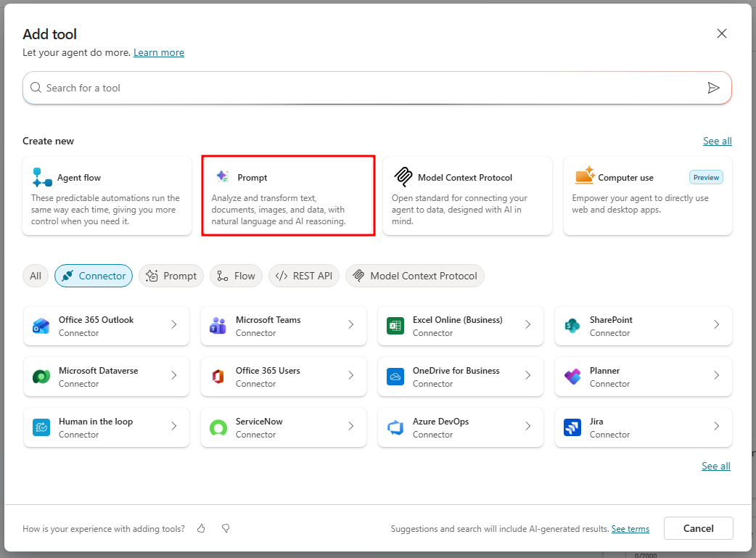The width and height of the screenshot is (756, 558).
Task: Click the Agent flow icon
Action: [x=42, y=177]
